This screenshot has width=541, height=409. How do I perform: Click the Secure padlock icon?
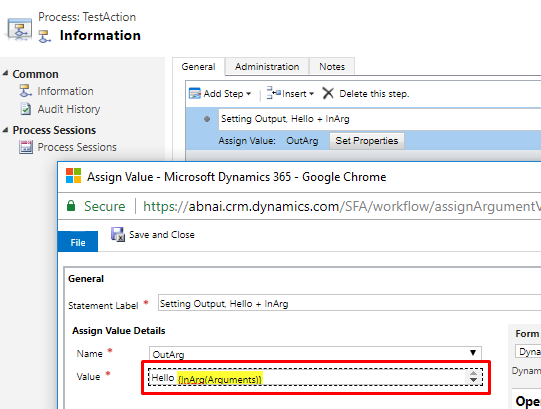tap(71, 206)
